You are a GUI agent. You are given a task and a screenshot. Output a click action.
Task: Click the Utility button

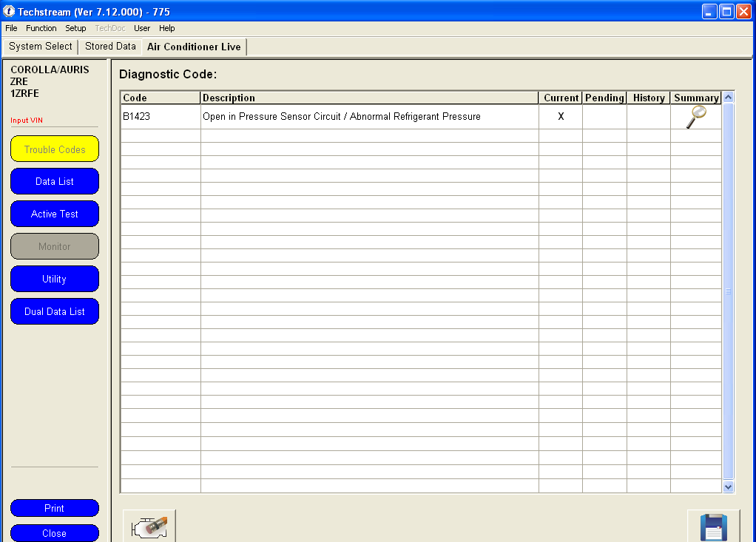click(x=55, y=279)
